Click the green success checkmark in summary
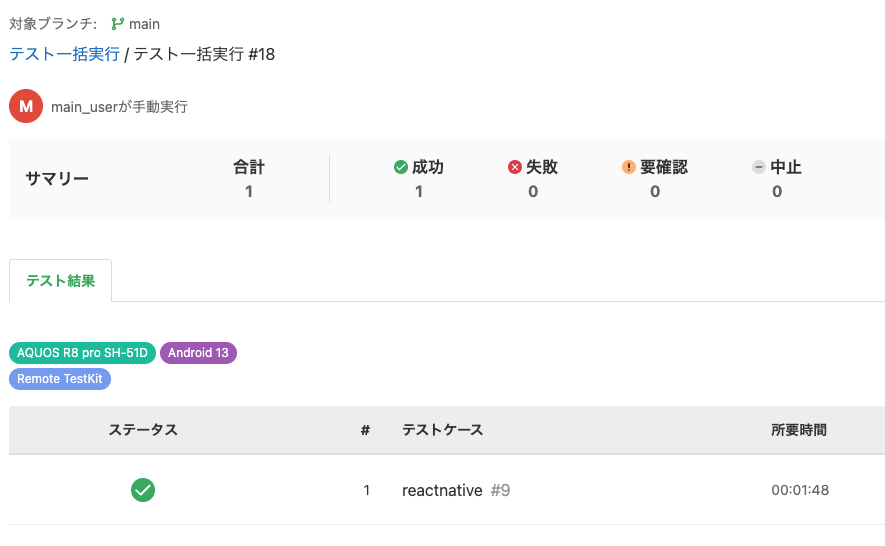 (401, 168)
